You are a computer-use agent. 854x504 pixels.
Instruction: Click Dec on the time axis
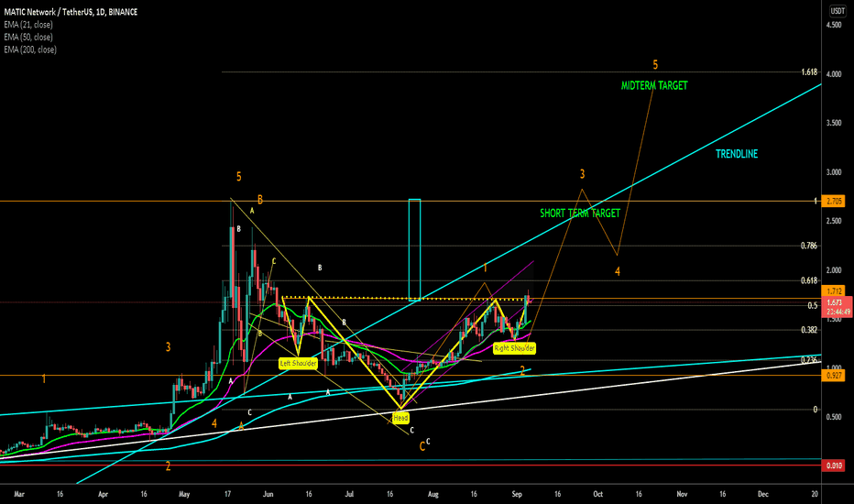coord(763,494)
